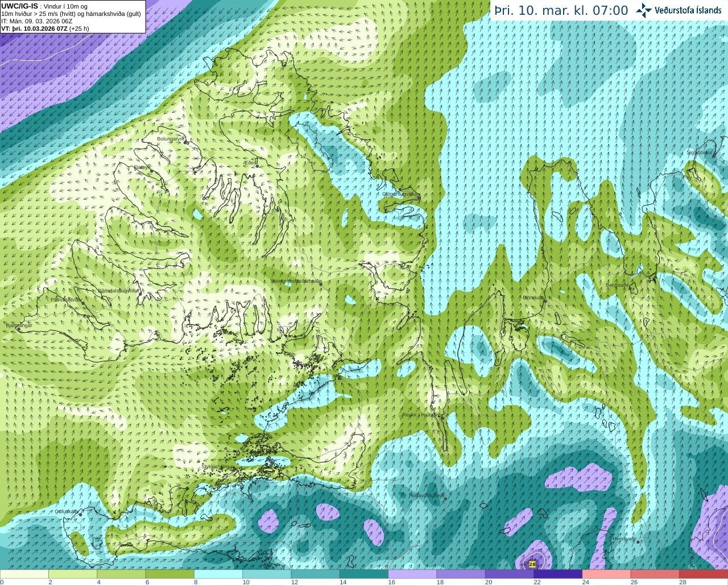Select the red above-28 legend swatch
The image size is (728, 586).
click(704, 574)
